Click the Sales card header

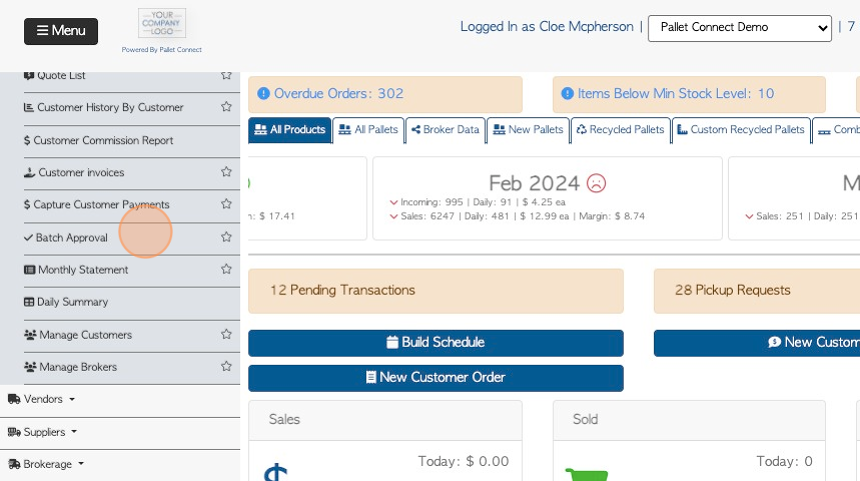tap(385, 420)
